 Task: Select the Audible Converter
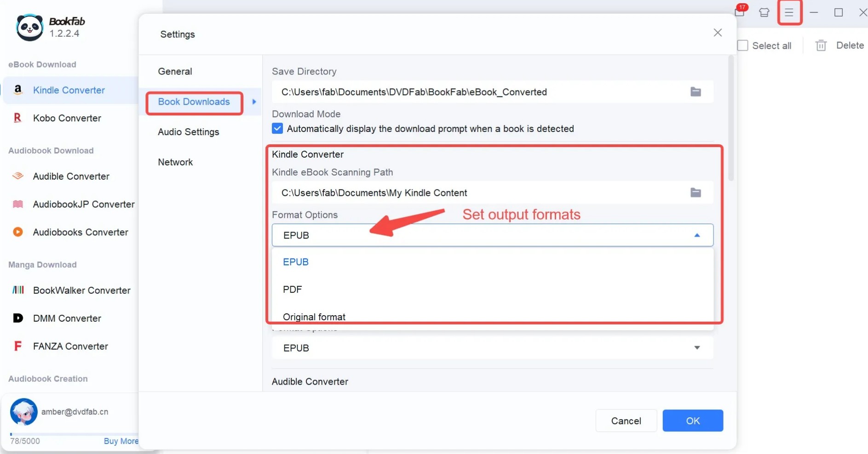click(x=70, y=176)
